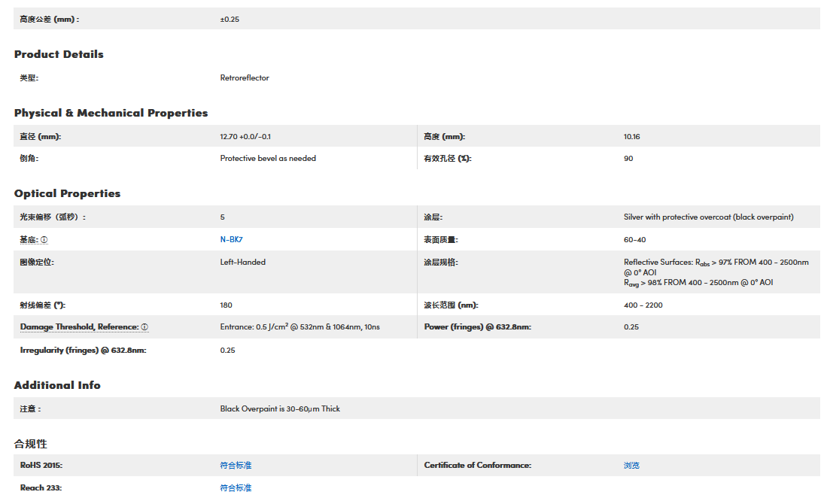Click the Left-Handed image orientation value
The height and width of the screenshot is (504, 827).
(242, 263)
